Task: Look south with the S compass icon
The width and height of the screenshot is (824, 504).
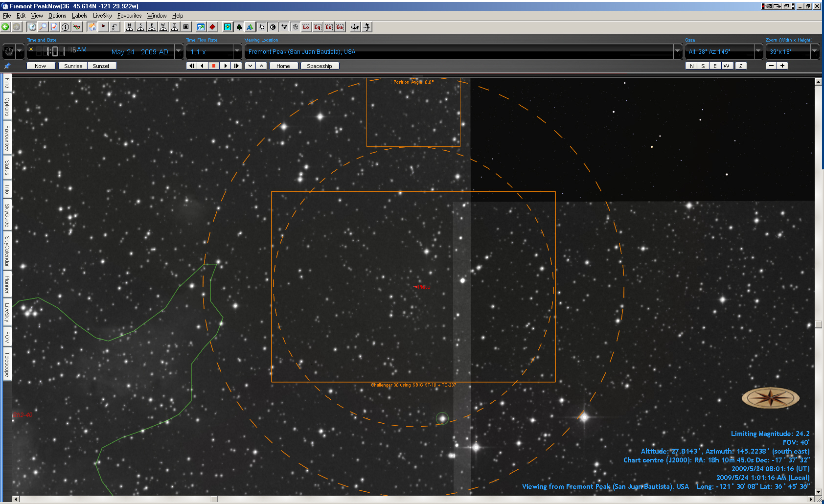Action: pos(140,27)
